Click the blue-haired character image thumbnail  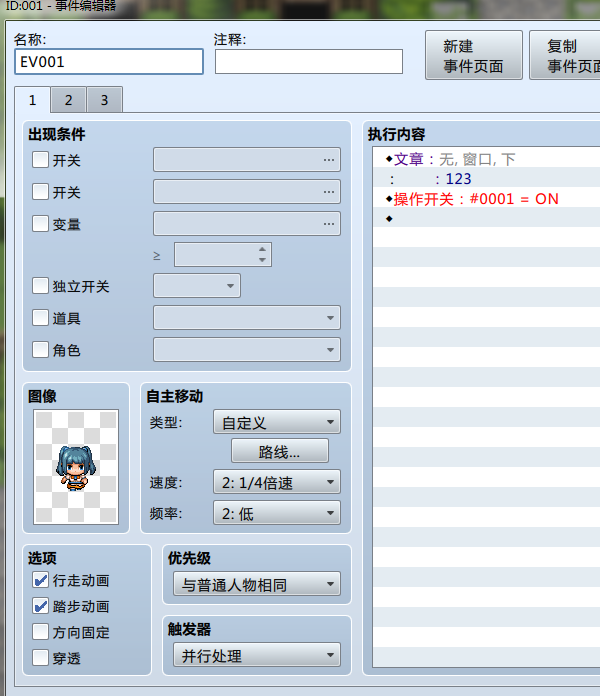coord(76,467)
